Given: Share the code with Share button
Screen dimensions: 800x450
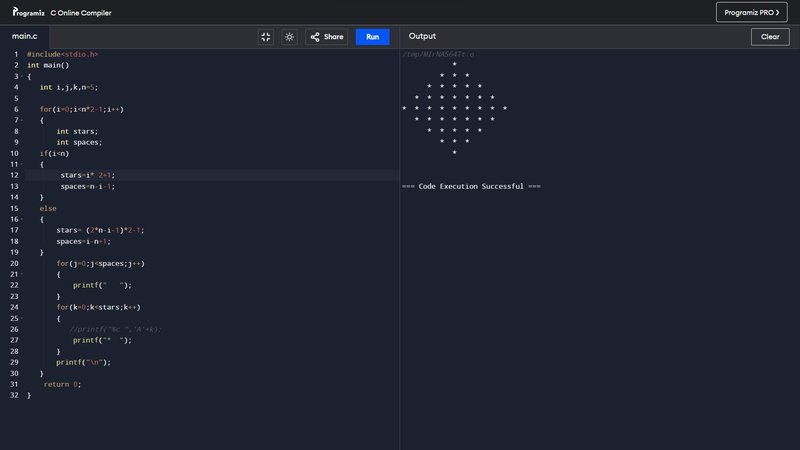Looking at the screenshot, I should (327, 37).
